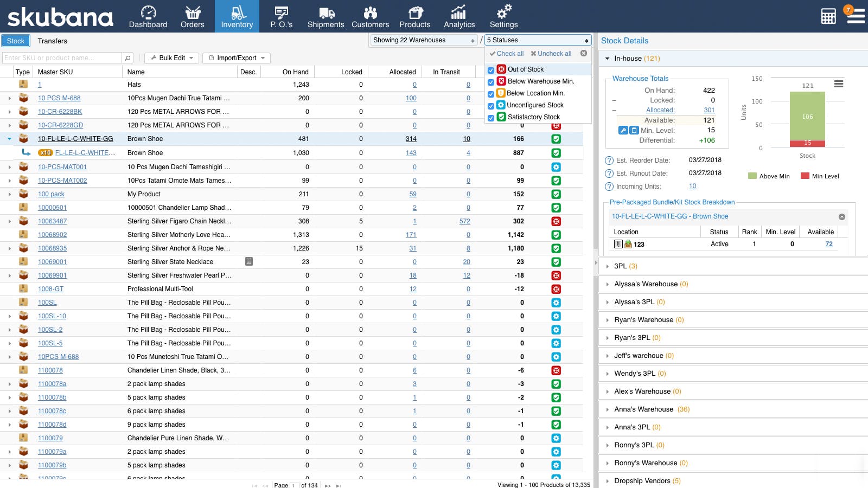
Task: Collapse the Brown Shoe bundle breakdown
Action: (842, 217)
